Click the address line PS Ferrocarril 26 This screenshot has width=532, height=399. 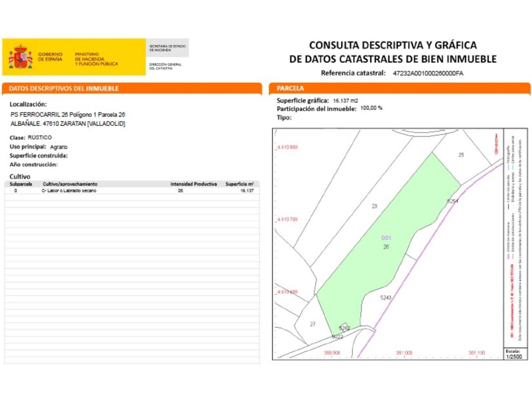tap(67, 115)
